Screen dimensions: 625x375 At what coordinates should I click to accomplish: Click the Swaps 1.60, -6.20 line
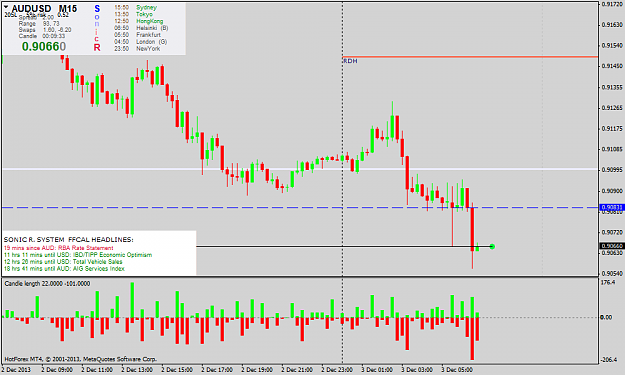coord(45,30)
